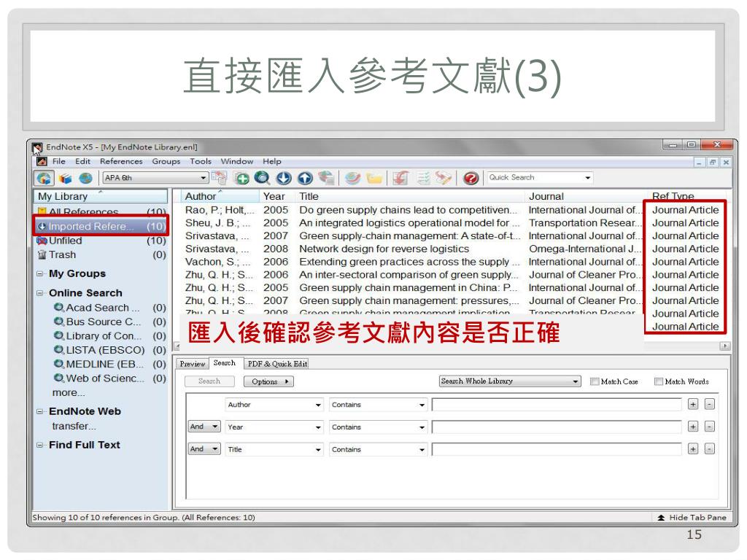
Task: Click the Search button
Action: click(209, 381)
